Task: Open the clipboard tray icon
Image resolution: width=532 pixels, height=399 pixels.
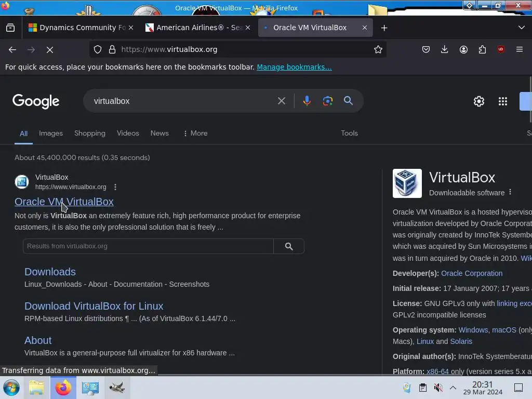Action: (x=423, y=388)
